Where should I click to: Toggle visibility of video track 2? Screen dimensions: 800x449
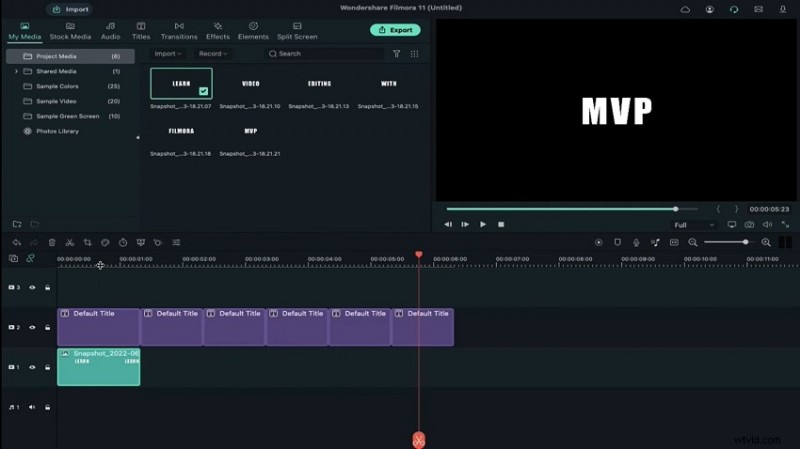[32, 328]
